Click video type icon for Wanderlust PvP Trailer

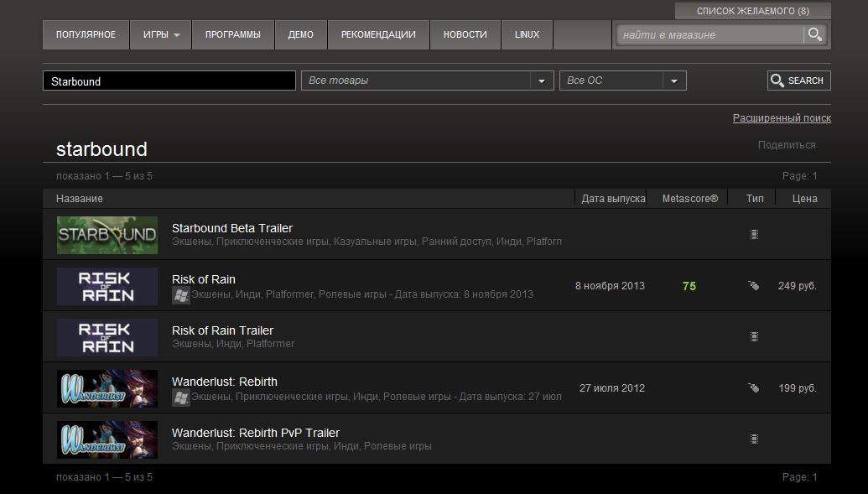click(754, 439)
